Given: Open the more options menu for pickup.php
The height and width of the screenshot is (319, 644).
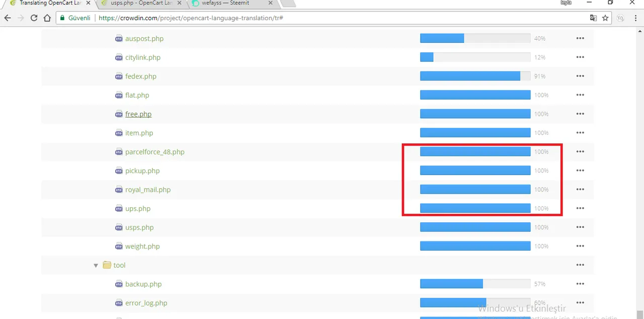Looking at the screenshot, I should coord(580,171).
